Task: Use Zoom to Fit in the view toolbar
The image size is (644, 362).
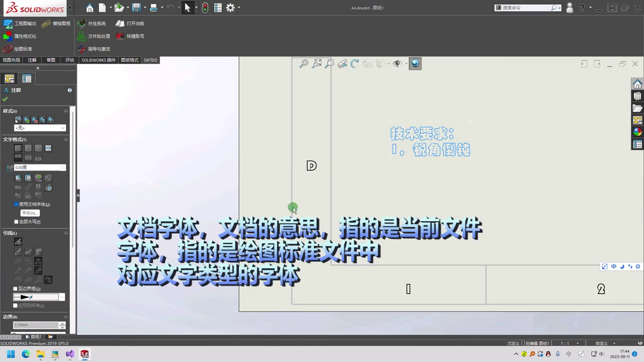Action: pyautogui.click(x=304, y=64)
